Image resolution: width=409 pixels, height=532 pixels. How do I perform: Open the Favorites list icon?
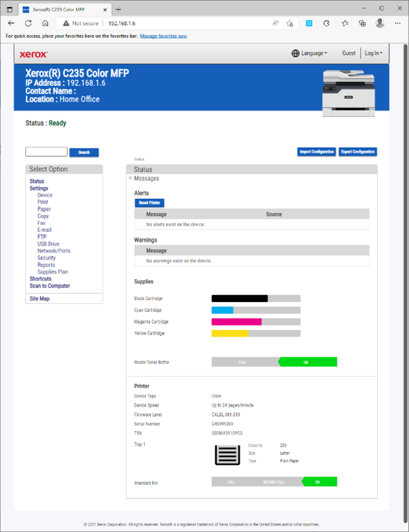[345, 23]
